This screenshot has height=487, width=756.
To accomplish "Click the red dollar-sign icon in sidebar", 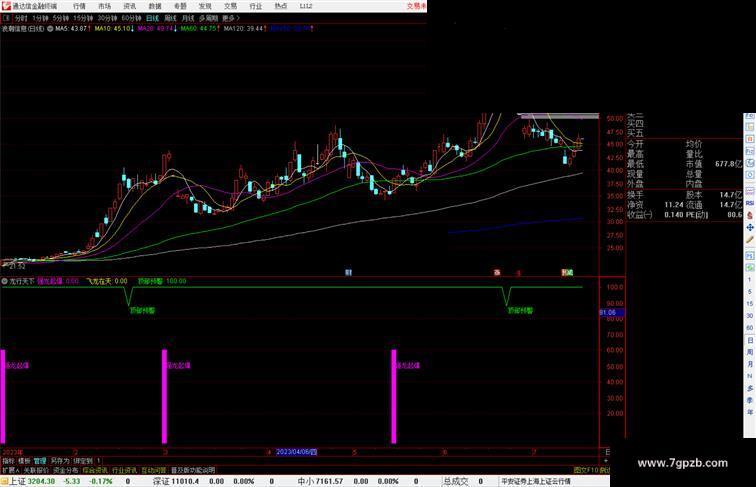I will click(750, 215).
